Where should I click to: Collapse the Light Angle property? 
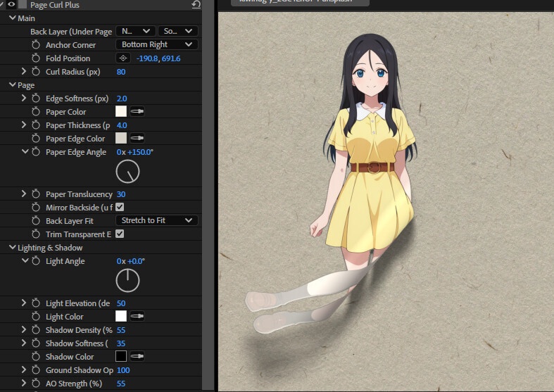tap(25, 260)
